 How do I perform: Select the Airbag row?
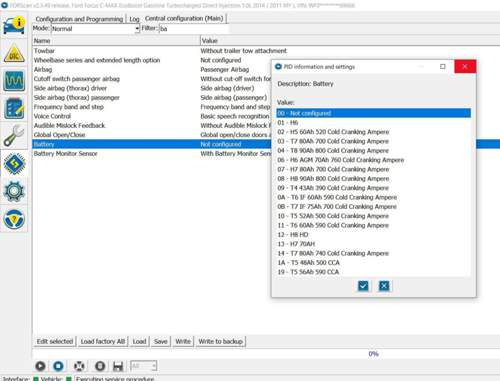152,69
